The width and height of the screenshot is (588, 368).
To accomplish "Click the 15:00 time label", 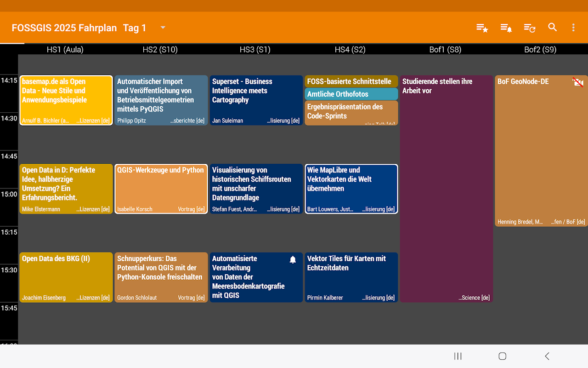I will 9,194.
